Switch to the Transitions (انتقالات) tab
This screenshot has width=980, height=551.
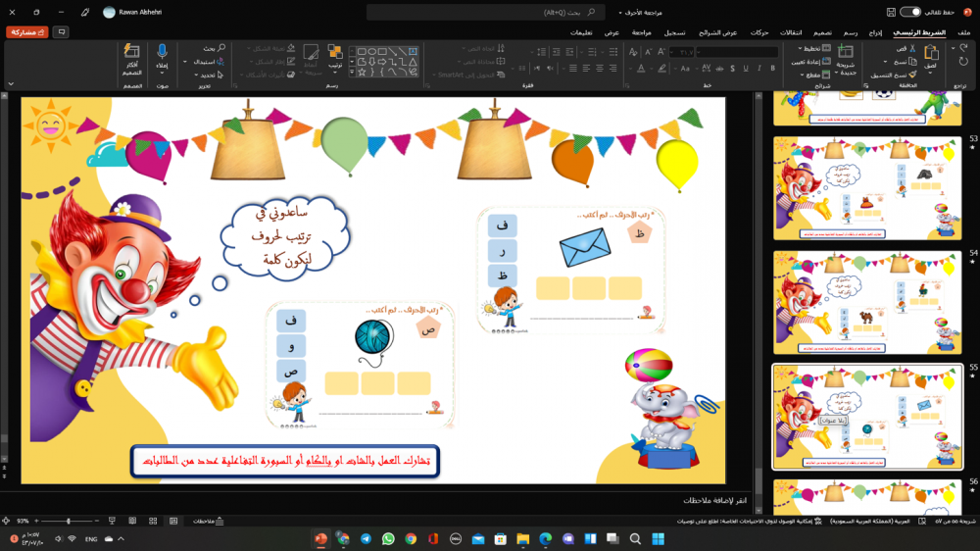pos(791,32)
